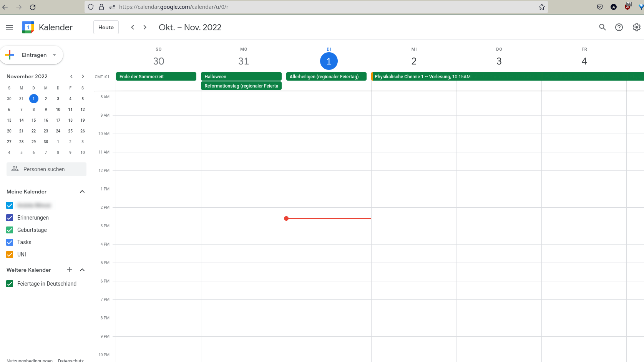Click the Personen suchen field

46,169
